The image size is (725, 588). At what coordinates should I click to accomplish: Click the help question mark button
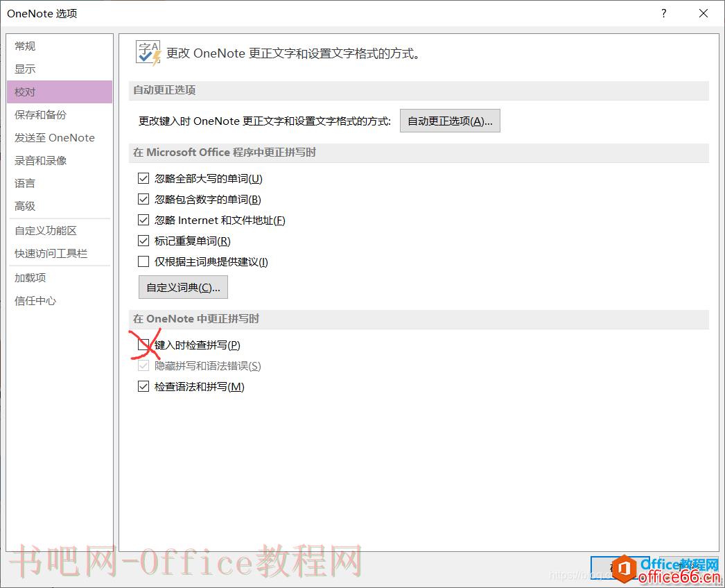coord(664,13)
